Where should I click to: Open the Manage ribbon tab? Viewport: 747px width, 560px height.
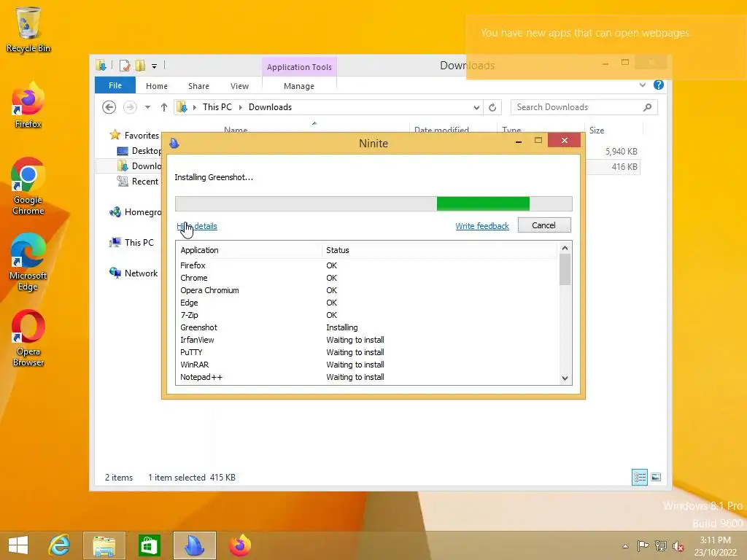tap(299, 86)
